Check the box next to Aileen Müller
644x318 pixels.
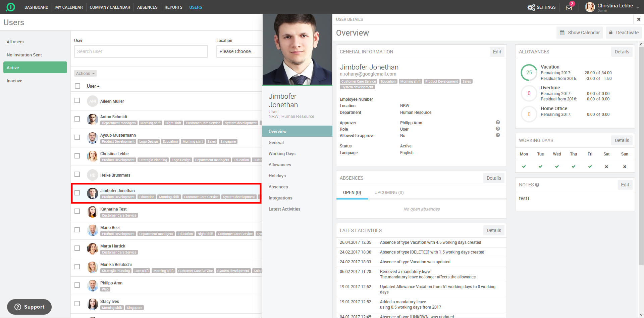(77, 101)
